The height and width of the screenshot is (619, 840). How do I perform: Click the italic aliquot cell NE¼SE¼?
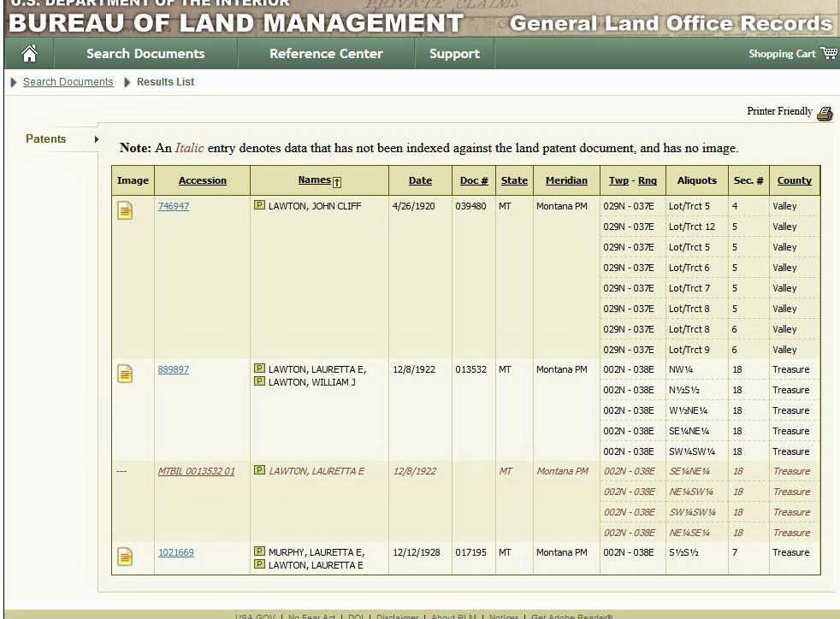[689, 533]
